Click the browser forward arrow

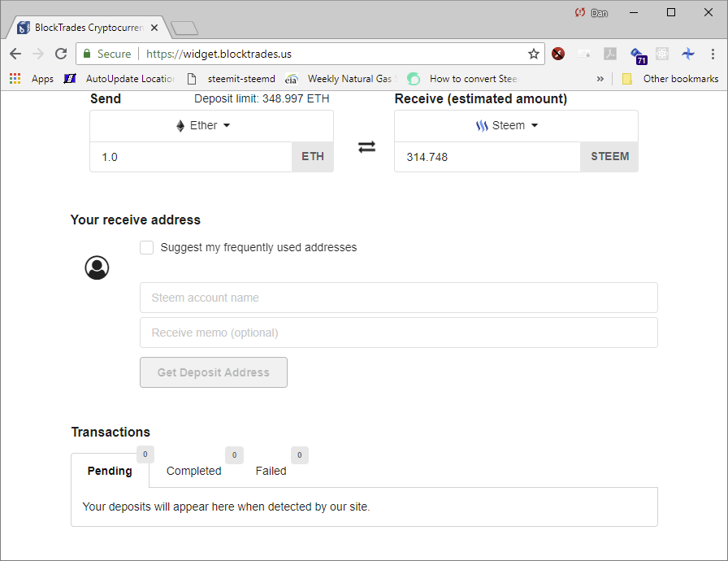click(x=38, y=54)
